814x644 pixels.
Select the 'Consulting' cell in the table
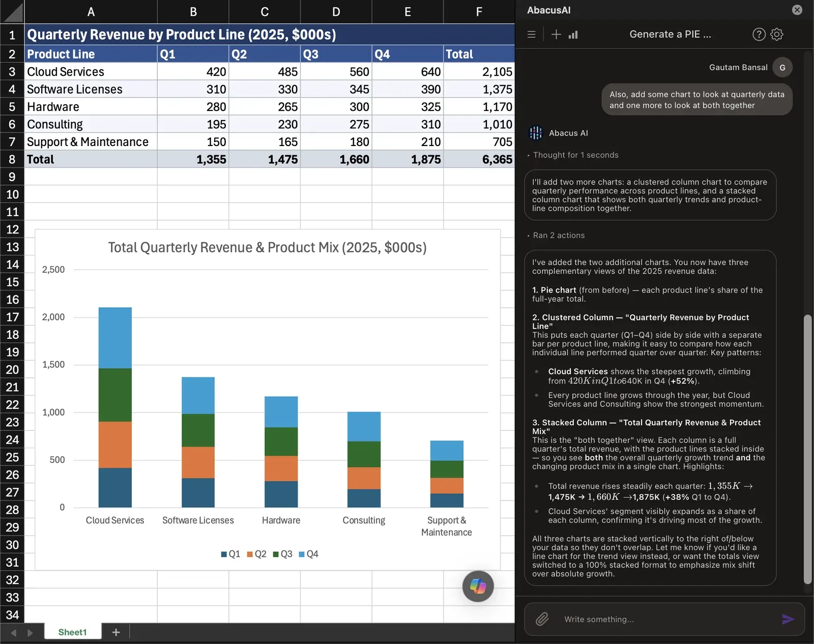pyautogui.click(x=91, y=124)
